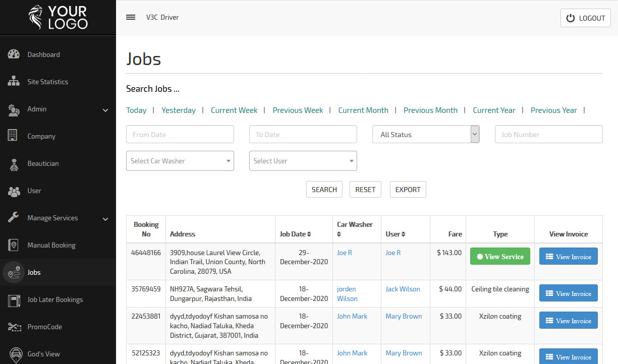Click the Site Statistics hierarchy icon
The image size is (618, 364).
[14, 82]
